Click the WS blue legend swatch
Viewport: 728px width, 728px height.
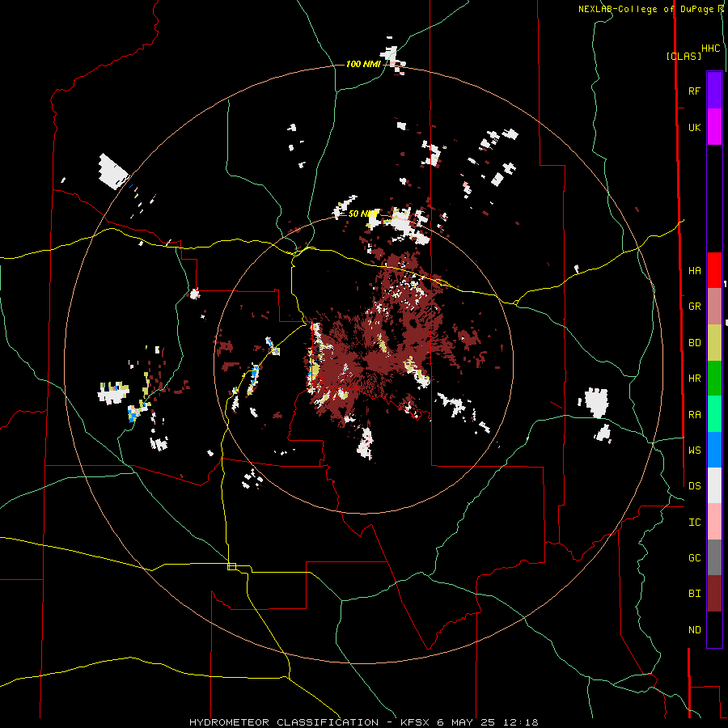click(714, 450)
